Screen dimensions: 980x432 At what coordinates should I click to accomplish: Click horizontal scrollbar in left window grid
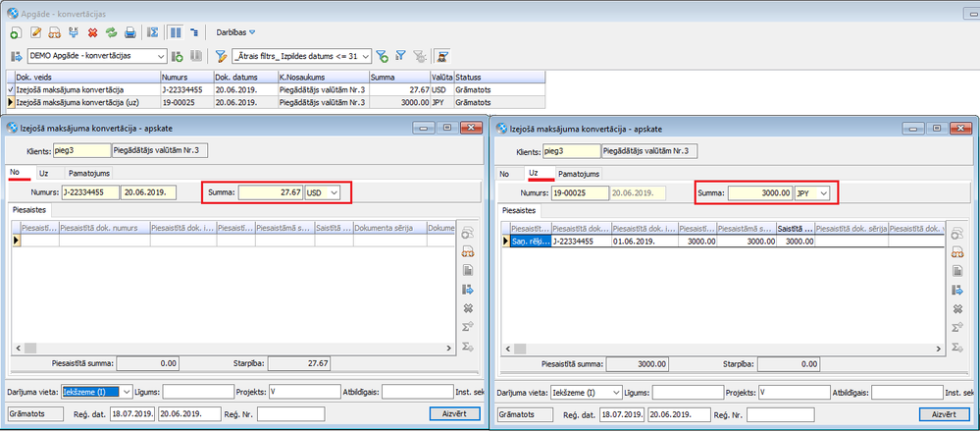pos(235,349)
